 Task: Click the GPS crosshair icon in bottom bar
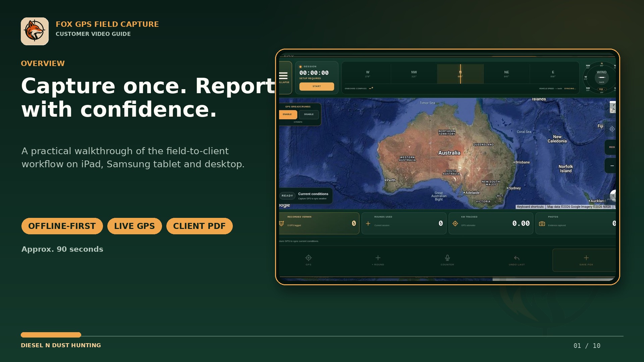pyautogui.click(x=309, y=258)
